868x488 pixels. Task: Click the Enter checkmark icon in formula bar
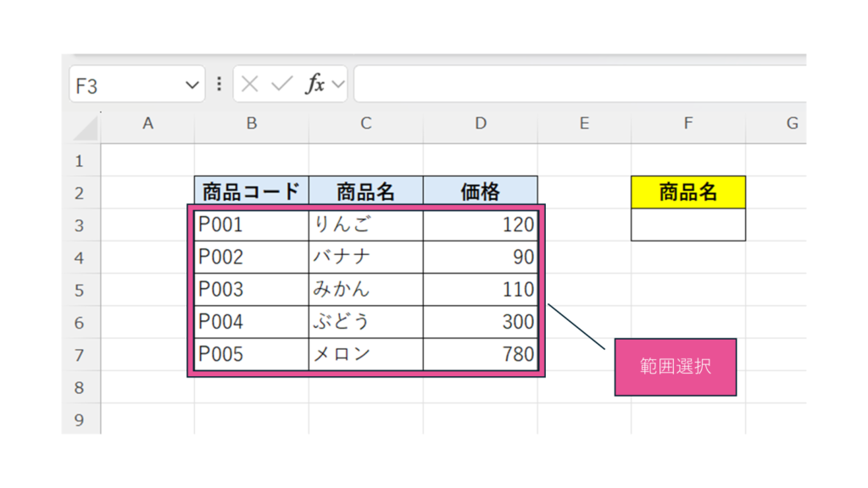281,84
